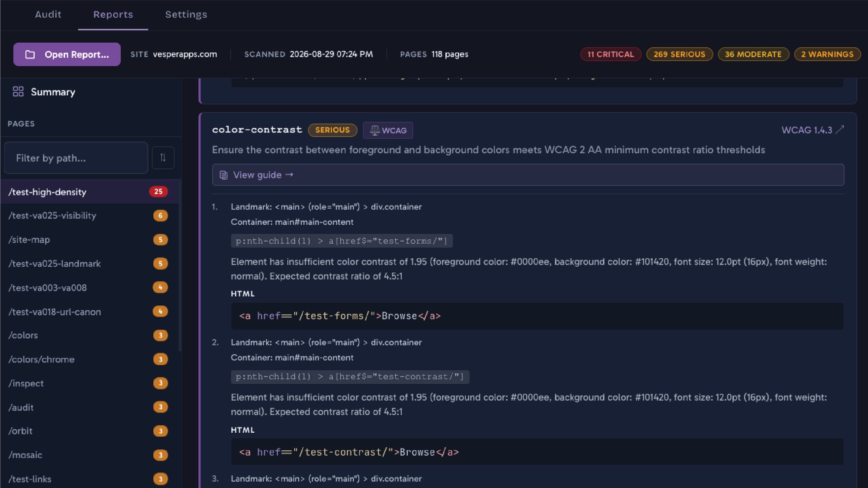This screenshot has width=868, height=488.
Task: Click the site name vesperapps.com
Action: coord(185,54)
